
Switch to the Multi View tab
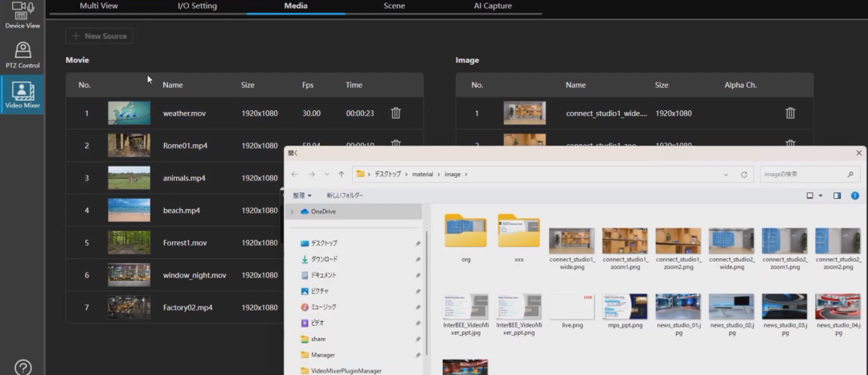(100, 6)
